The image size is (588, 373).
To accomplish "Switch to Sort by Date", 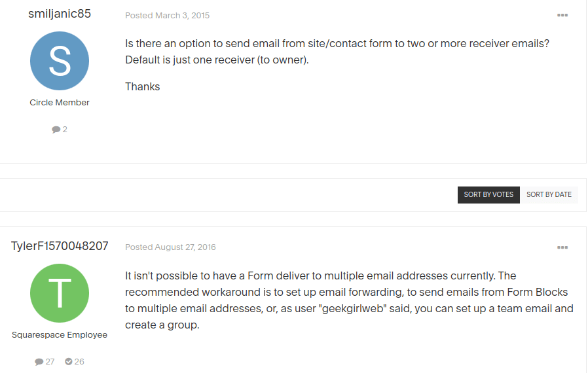I will coord(549,194).
